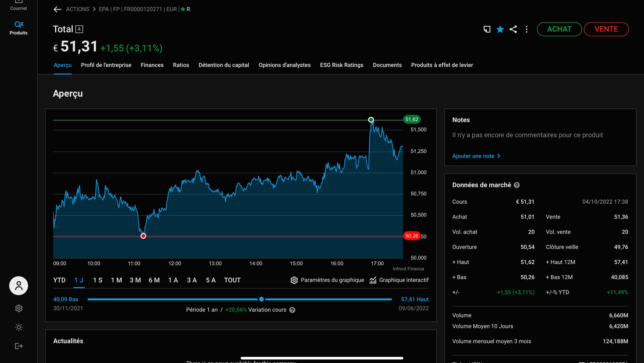Open the three-dot more options menu
644x363 pixels.
527,29
